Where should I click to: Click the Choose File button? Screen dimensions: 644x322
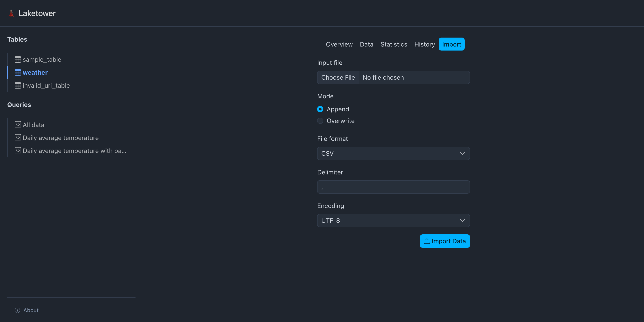(338, 77)
